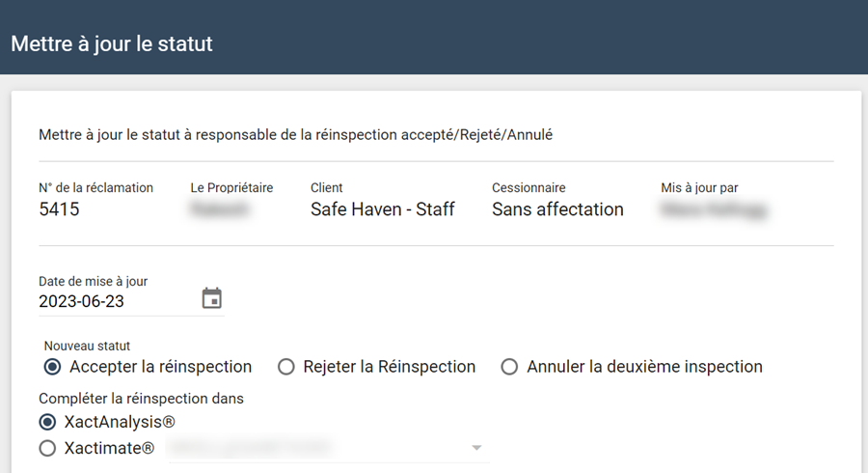Click the Mettre à jour le statut header title
868x473 pixels.
tap(112, 43)
